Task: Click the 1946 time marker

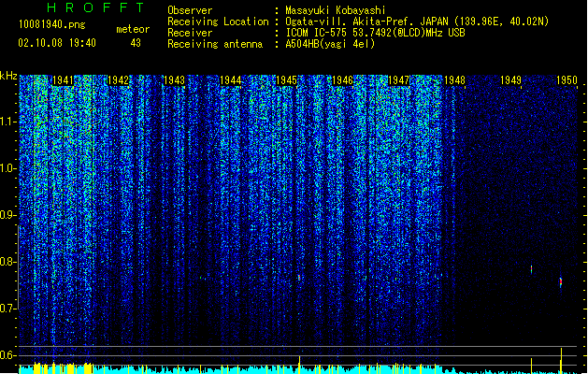Action: pos(342,80)
